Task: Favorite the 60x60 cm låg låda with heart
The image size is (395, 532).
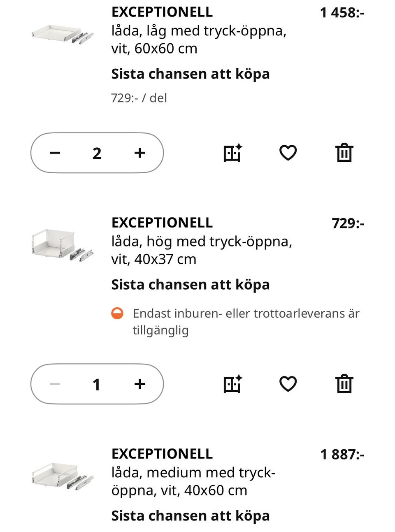Action: pos(288,153)
